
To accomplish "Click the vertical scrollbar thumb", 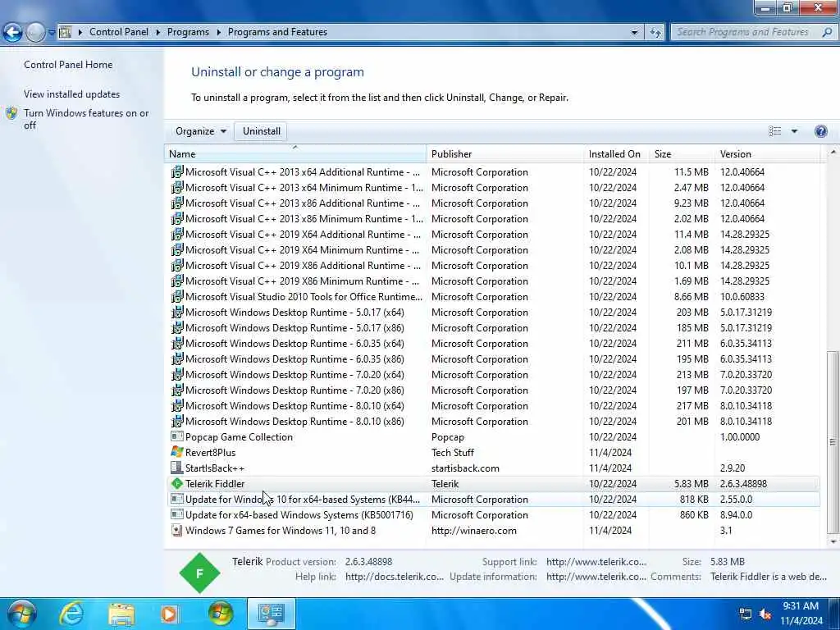I will [832, 441].
